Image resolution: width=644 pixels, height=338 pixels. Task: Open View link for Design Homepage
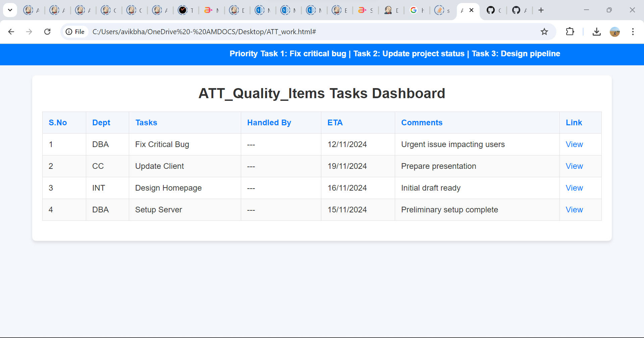(574, 188)
